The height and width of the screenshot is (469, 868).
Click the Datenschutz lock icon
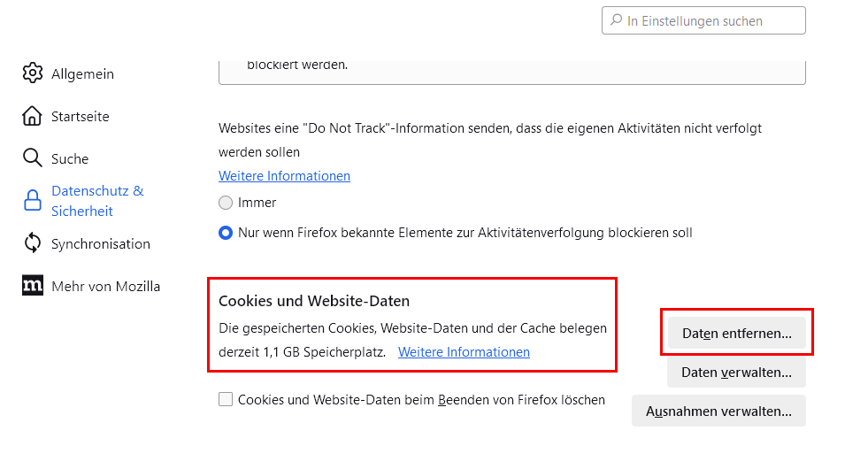point(33,201)
